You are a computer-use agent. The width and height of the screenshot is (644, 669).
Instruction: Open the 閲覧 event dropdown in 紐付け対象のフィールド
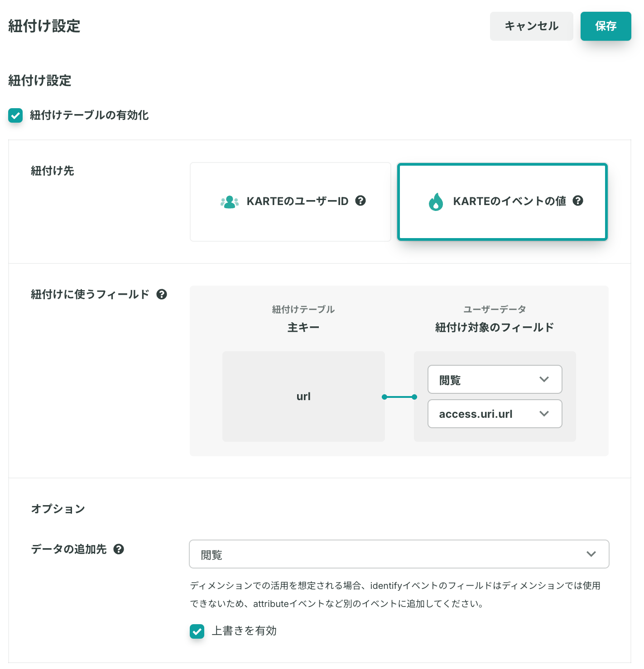(495, 379)
